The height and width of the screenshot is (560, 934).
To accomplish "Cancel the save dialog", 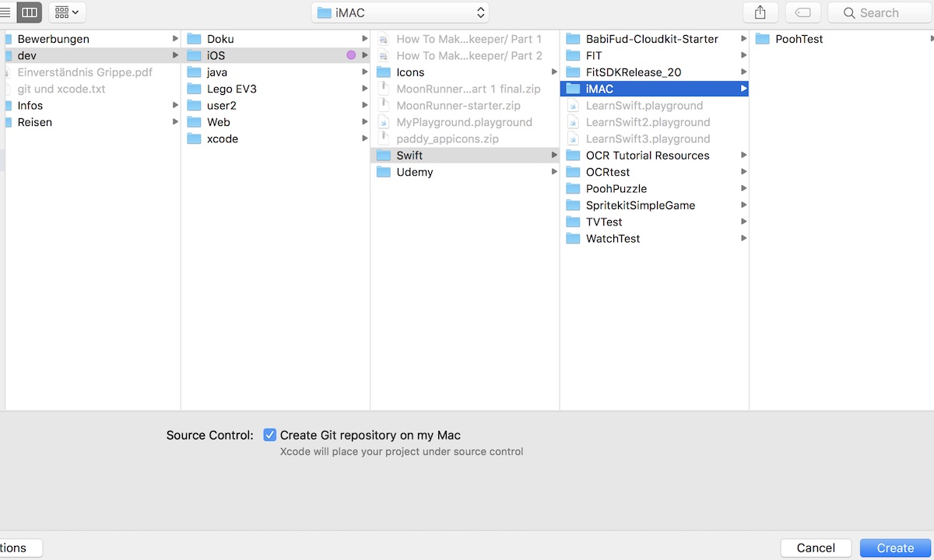I will pyautogui.click(x=815, y=548).
